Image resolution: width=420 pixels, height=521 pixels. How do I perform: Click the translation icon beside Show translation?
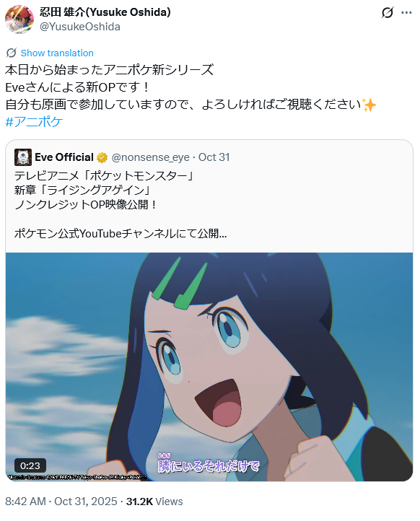click(12, 53)
